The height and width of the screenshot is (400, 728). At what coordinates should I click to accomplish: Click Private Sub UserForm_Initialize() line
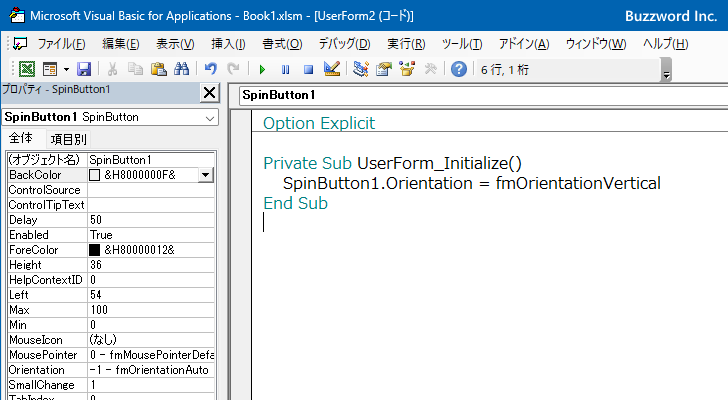click(392, 163)
